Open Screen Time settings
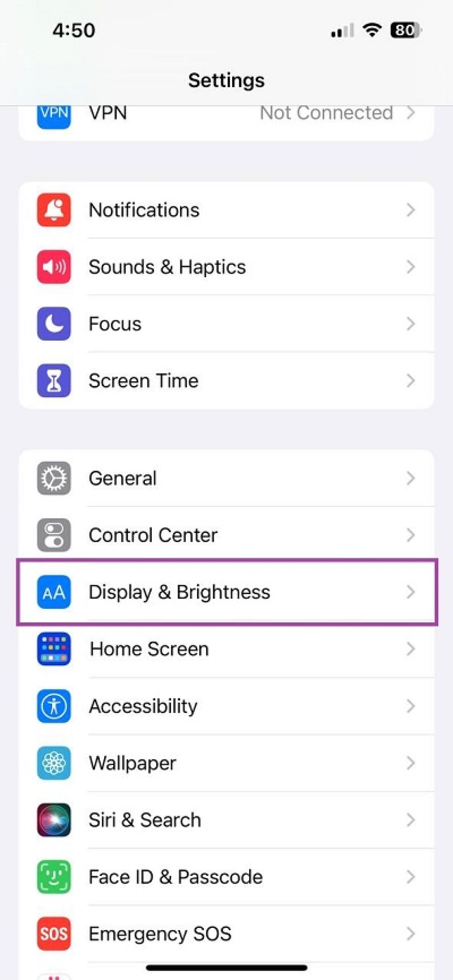Image resolution: width=453 pixels, height=980 pixels. [226, 381]
